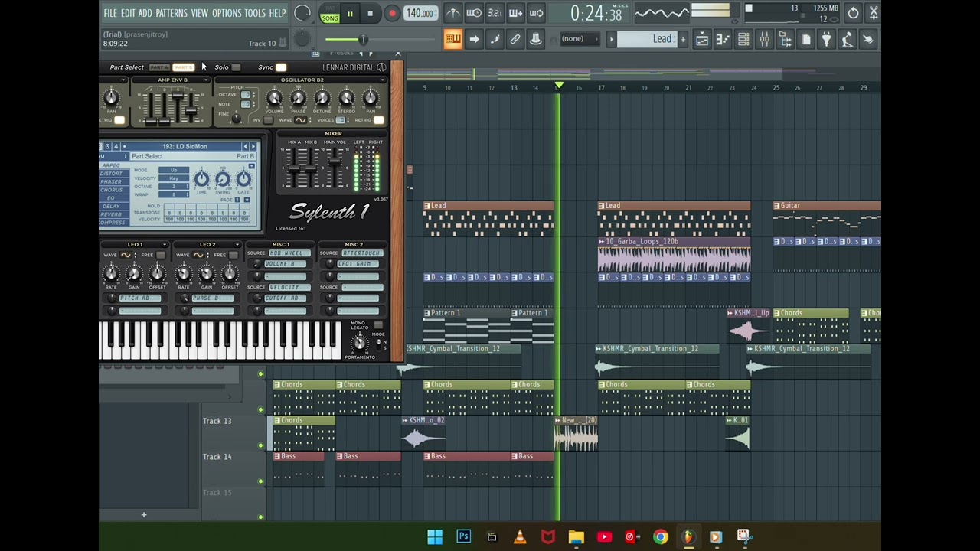Stop playback

pos(370,14)
